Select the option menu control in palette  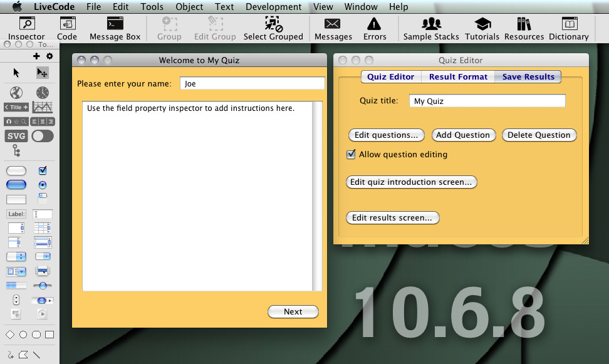[16, 256]
